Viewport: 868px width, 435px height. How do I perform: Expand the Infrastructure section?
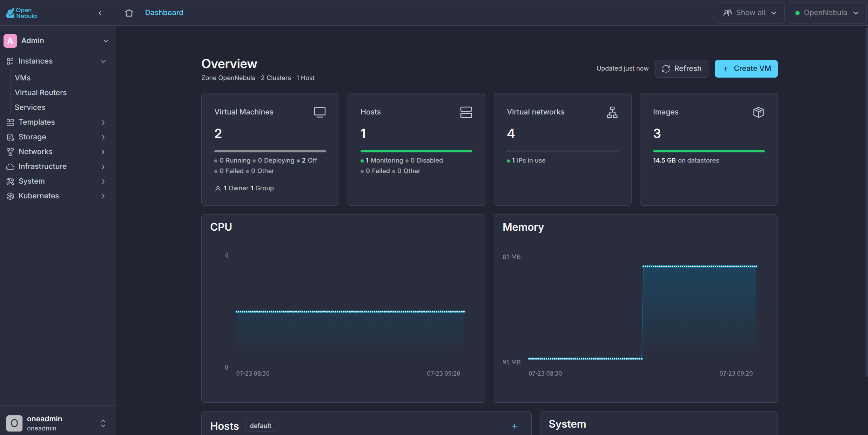pos(103,167)
